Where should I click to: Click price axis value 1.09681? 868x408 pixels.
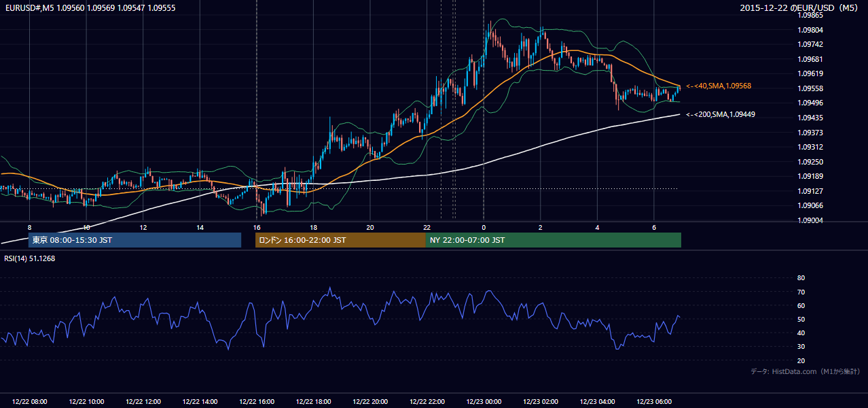811,59
